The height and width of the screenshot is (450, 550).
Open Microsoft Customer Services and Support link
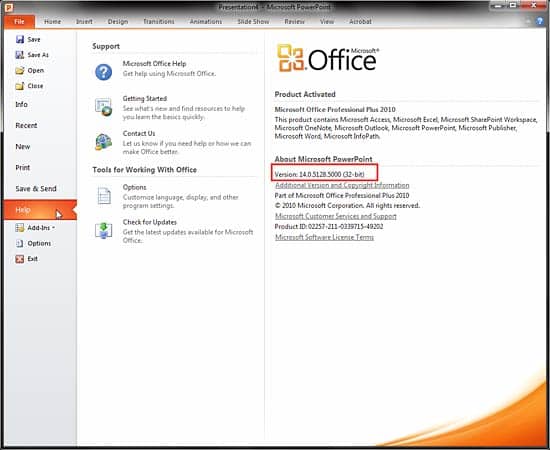(336, 216)
